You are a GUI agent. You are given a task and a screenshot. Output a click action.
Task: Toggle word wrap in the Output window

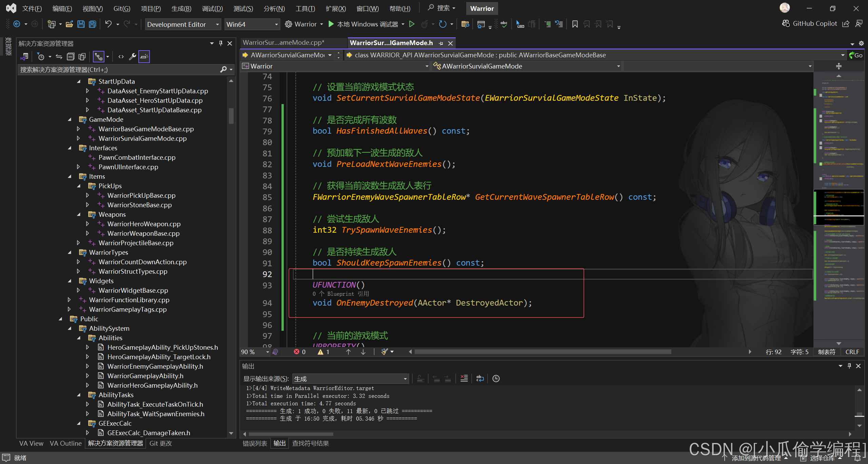480,379
